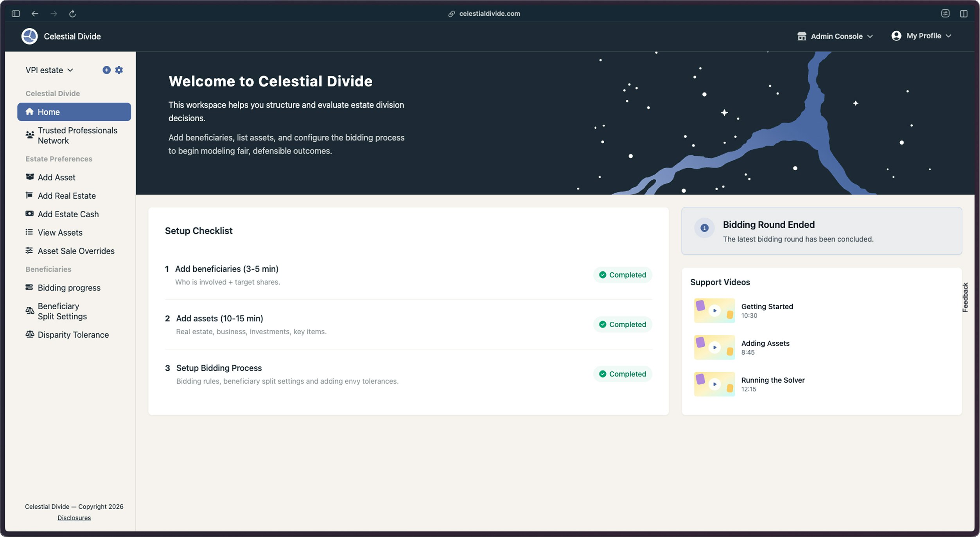
Task: Open estate settings gear icon
Action: click(x=119, y=70)
